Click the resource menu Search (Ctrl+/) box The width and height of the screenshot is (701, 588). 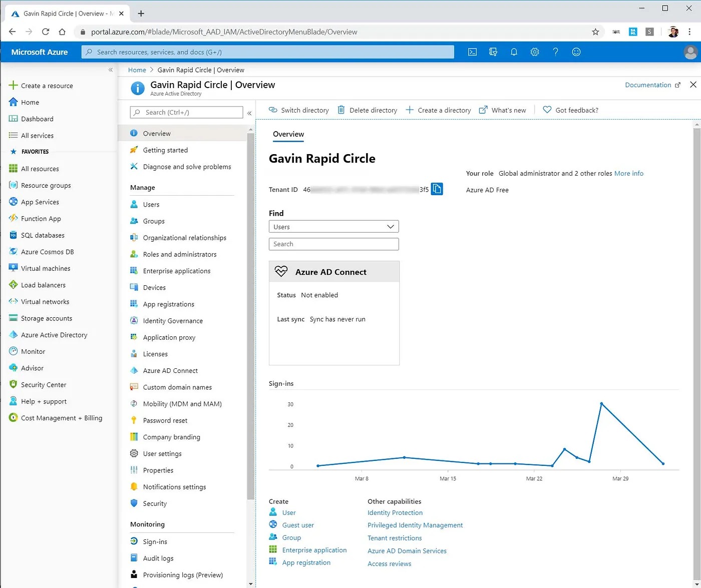tap(186, 112)
